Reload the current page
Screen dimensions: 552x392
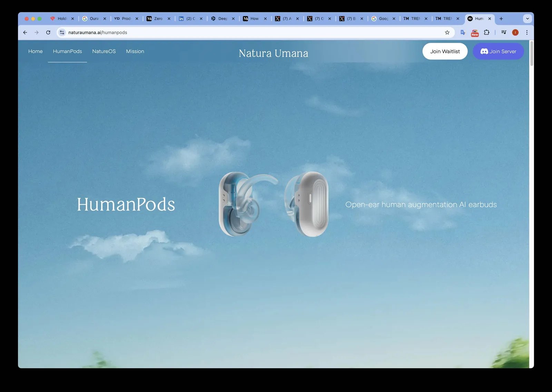tap(48, 32)
